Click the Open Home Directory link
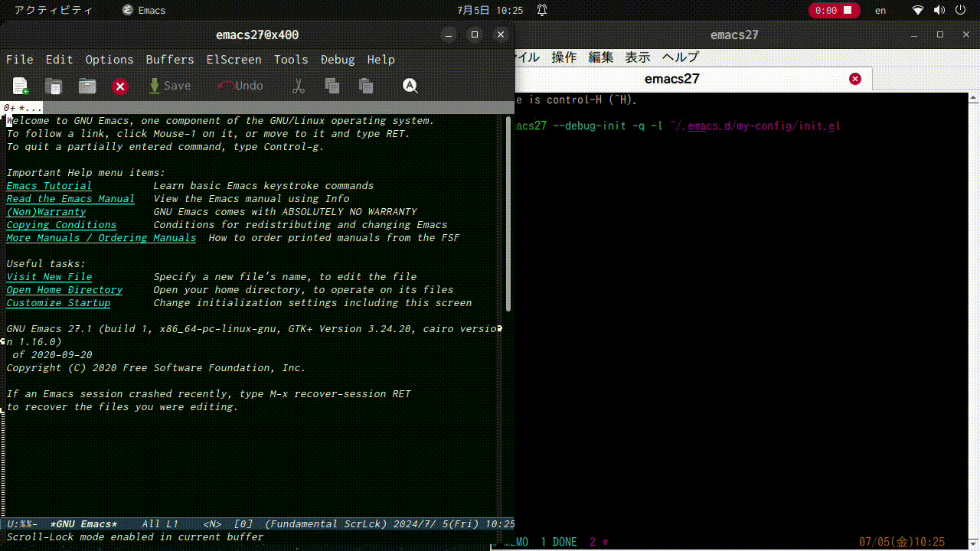Viewport: 980px width, 551px height. 64,290
